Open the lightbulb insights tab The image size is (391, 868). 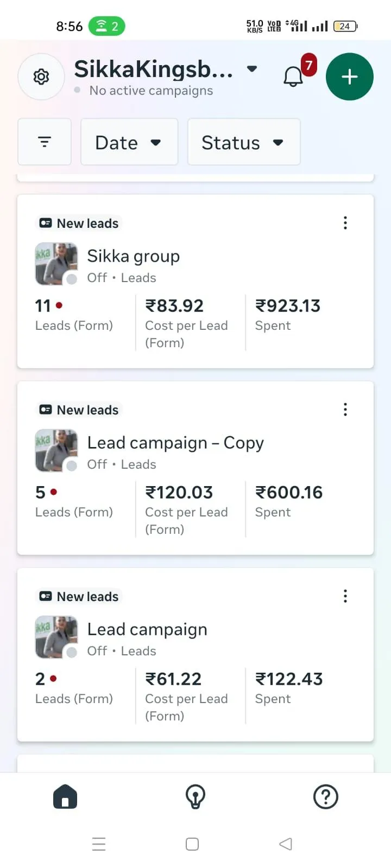pos(195,797)
